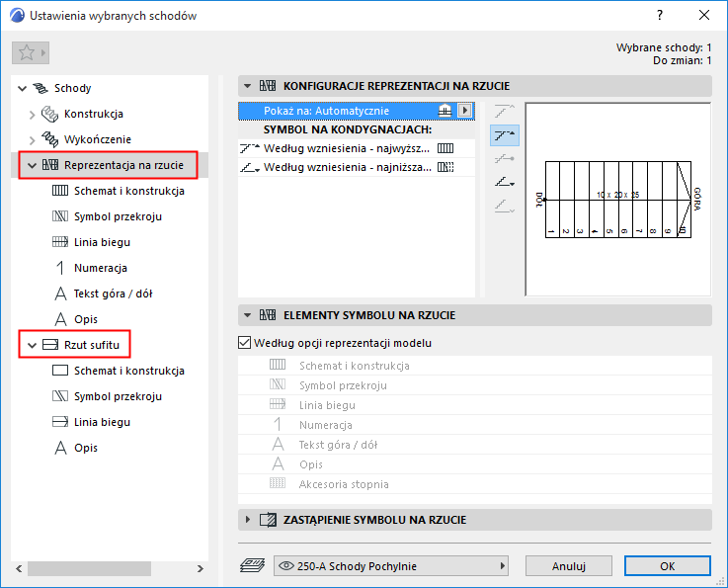
Task: Toggle the eye icon in layer selector
Action: point(286,565)
